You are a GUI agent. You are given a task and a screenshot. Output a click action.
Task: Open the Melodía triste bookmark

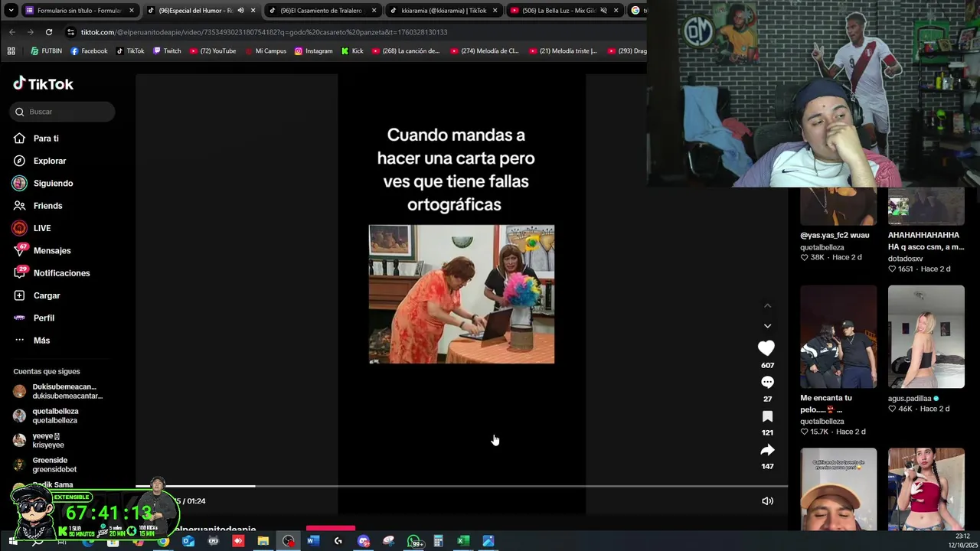coord(563,51)
